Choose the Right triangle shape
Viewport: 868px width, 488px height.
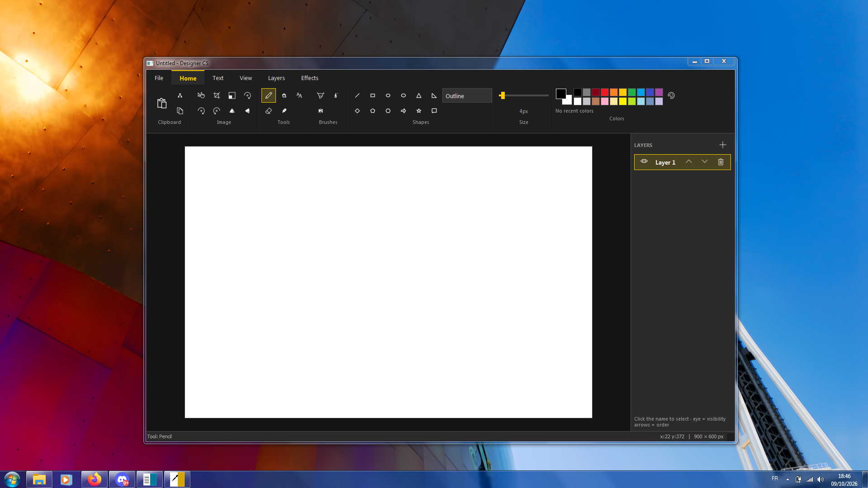click(x=434, y=95)
